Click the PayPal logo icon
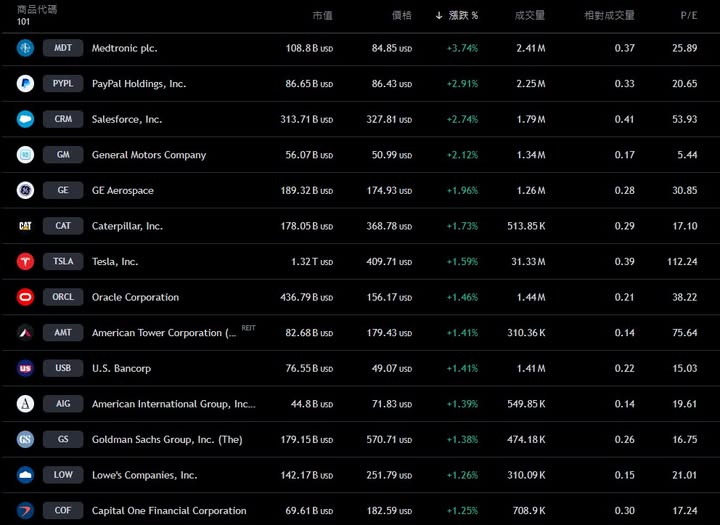Viewport: 720px width, 525px height. 25,84
